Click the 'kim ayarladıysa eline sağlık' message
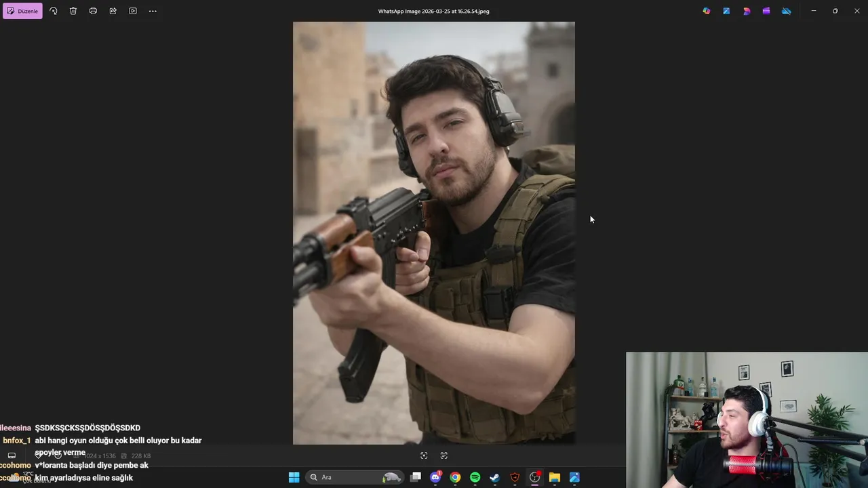 [83, 478]
